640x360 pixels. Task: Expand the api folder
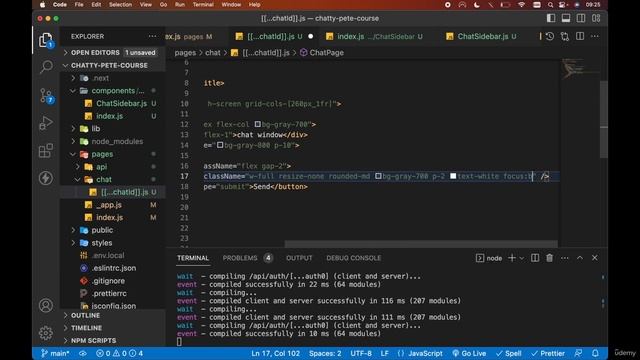(x=113, y=167)
